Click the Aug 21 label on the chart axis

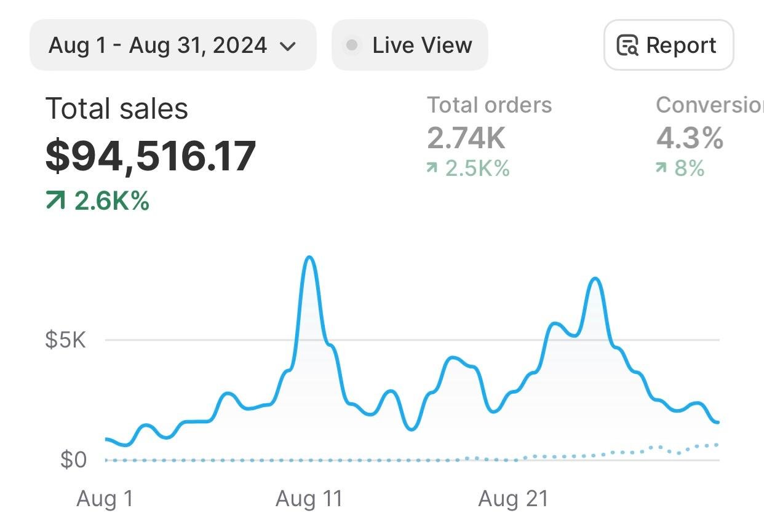512,499
